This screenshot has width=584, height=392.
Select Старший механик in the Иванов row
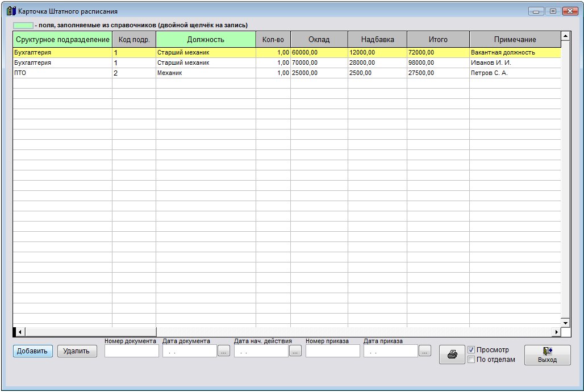click(x=206, y=62)
